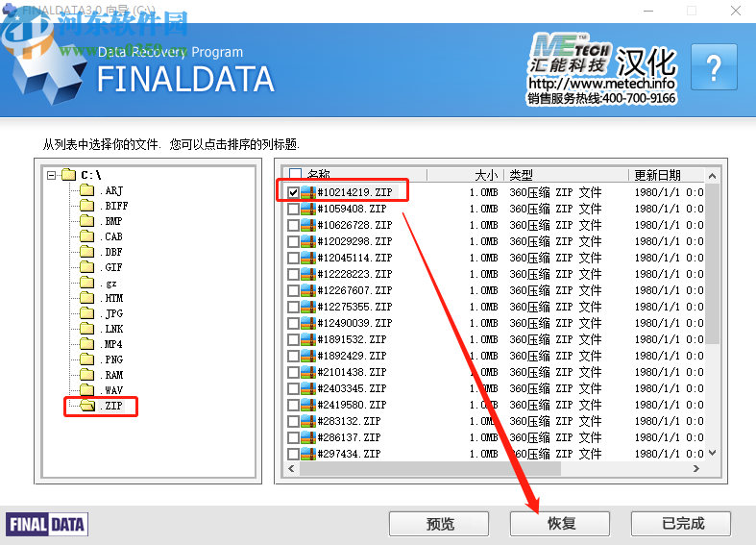756x545 pixels.
Task: Click scroll right arrow of file list
Action: (695, 468)
